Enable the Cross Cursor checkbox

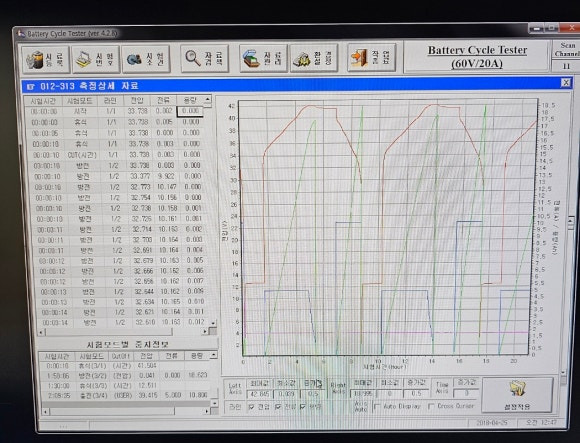pyautogui.click(x=431, y=406)
